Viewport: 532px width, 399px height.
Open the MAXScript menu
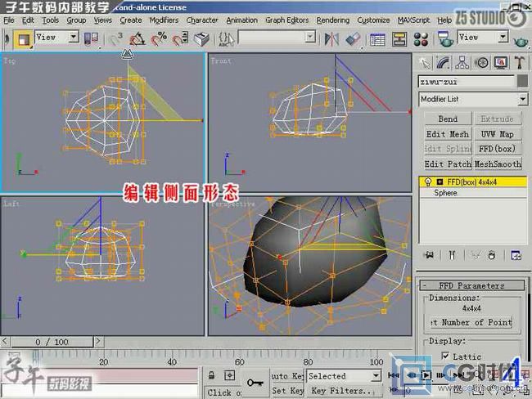click(x=413, y=20)
